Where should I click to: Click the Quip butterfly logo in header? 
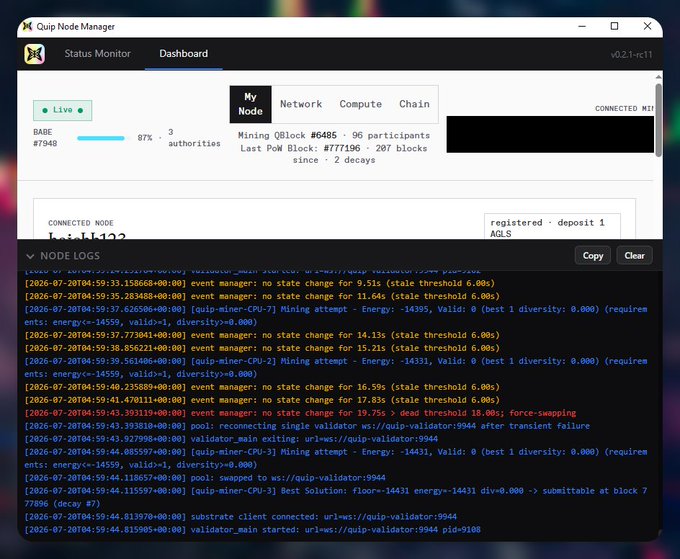click(x=34, y=54)
